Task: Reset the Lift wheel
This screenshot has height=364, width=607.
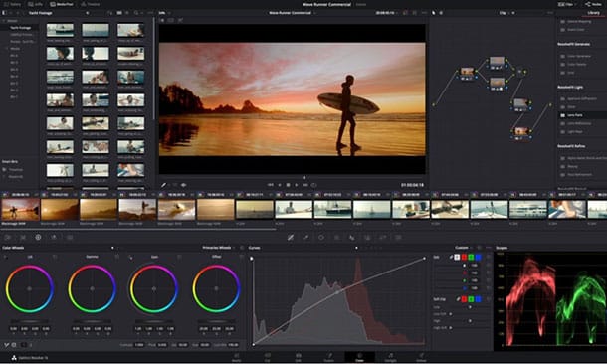Action: (x=55, y=257)
